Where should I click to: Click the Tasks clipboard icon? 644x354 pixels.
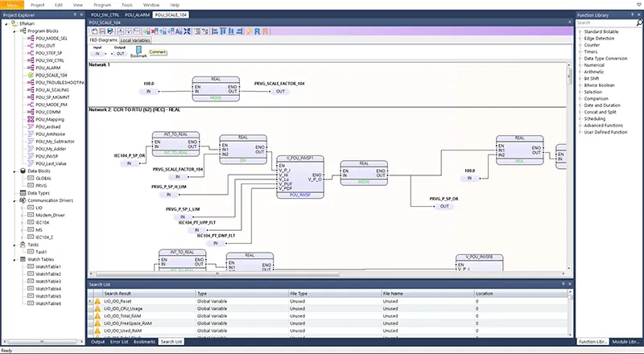23,245
